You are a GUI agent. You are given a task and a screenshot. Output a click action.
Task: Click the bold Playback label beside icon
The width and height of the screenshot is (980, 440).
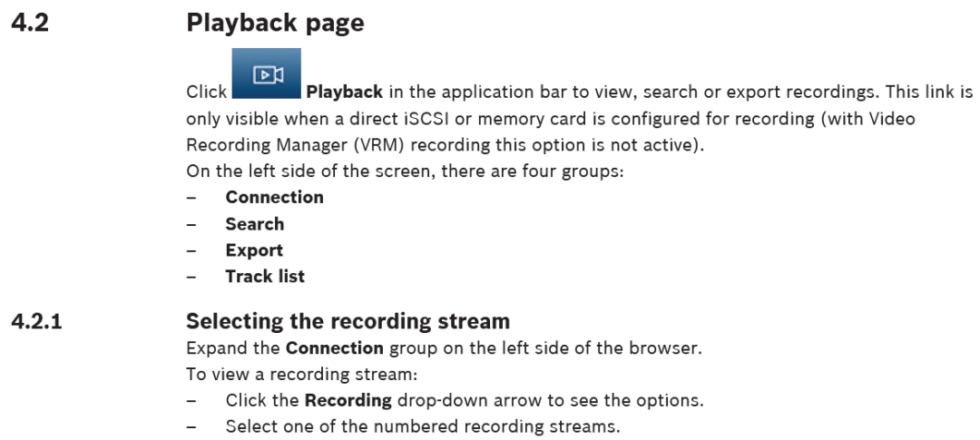point(339,93)
